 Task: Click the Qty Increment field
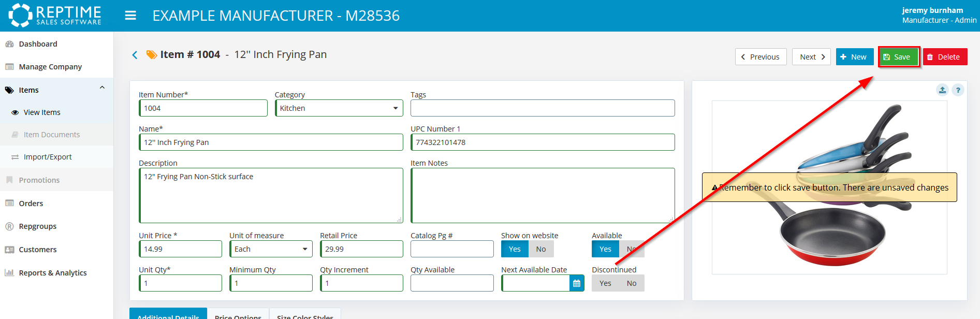pos(361,283)
